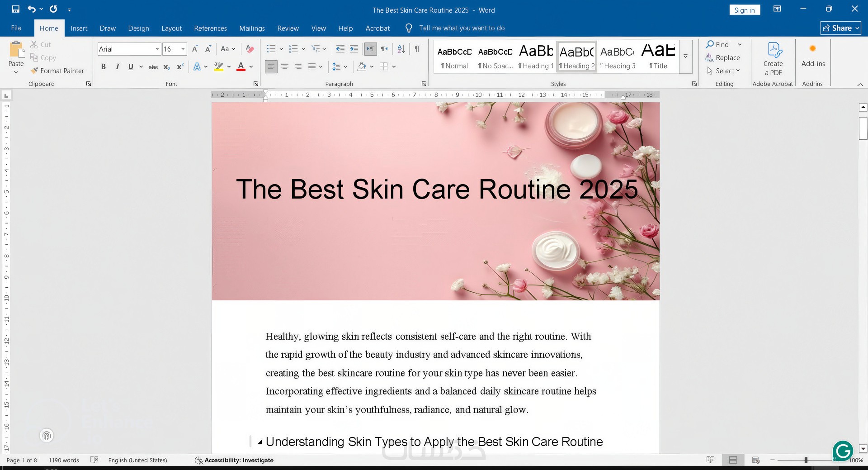Align text to the right
This screenshot has width=868, height=470.
pos(298,67)
